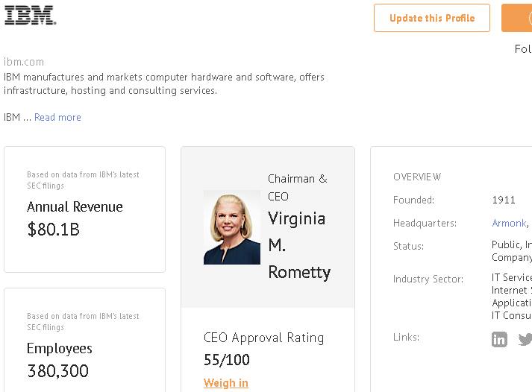Expand description with Read more
Image resolution: width=532 pixels, height=392 pixels.
click(57, 117)
